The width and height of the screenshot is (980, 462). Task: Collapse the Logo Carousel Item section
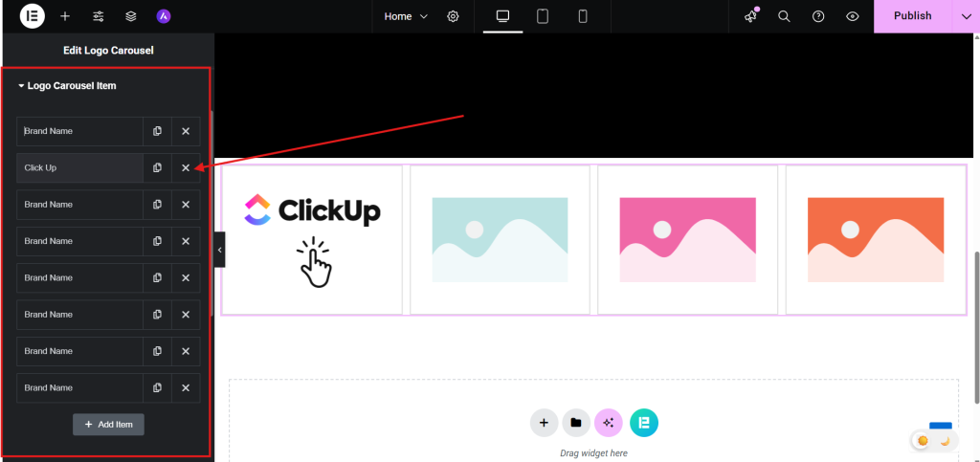click(67, 86)
